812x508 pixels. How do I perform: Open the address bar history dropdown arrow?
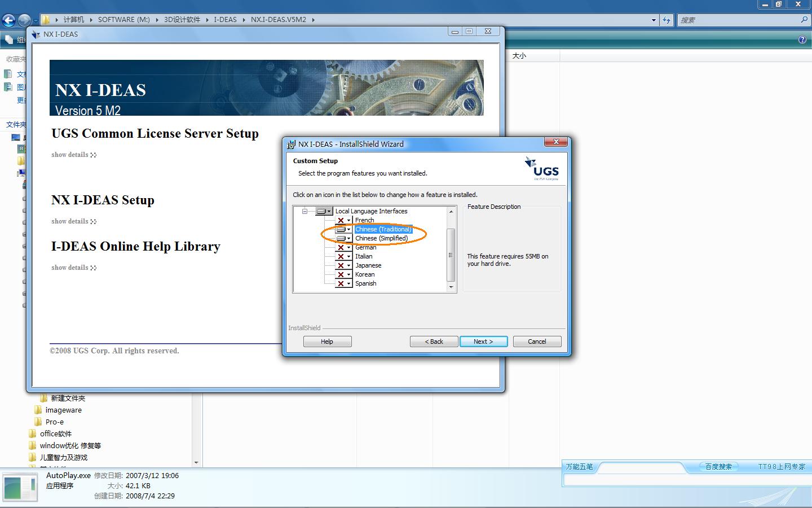point(654,20)
